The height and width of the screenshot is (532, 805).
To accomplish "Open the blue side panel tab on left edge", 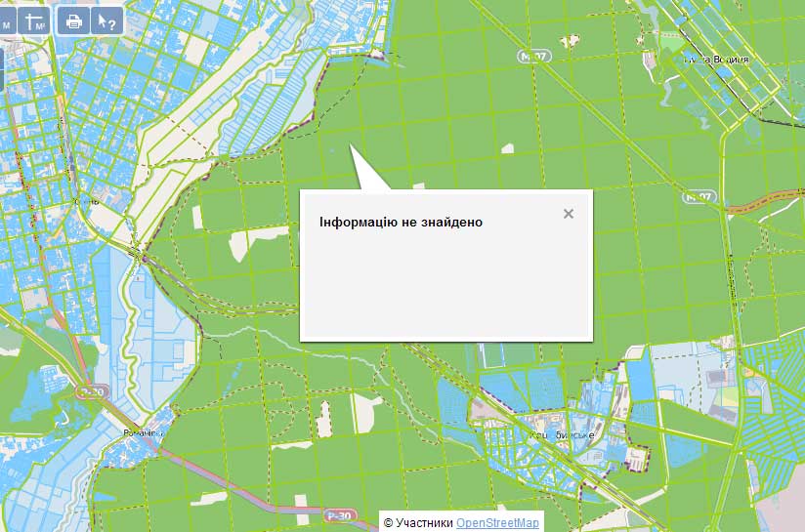I will tap(3, 68).
